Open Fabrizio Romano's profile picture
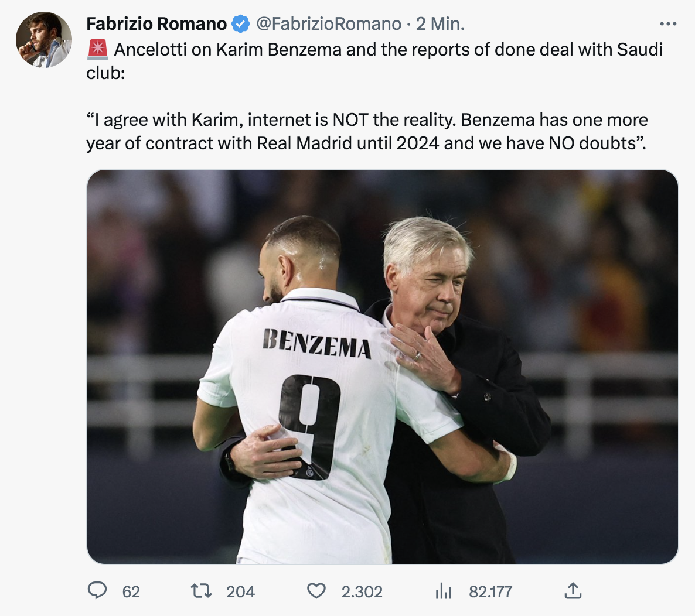695x616 pixels. [44, 39]
